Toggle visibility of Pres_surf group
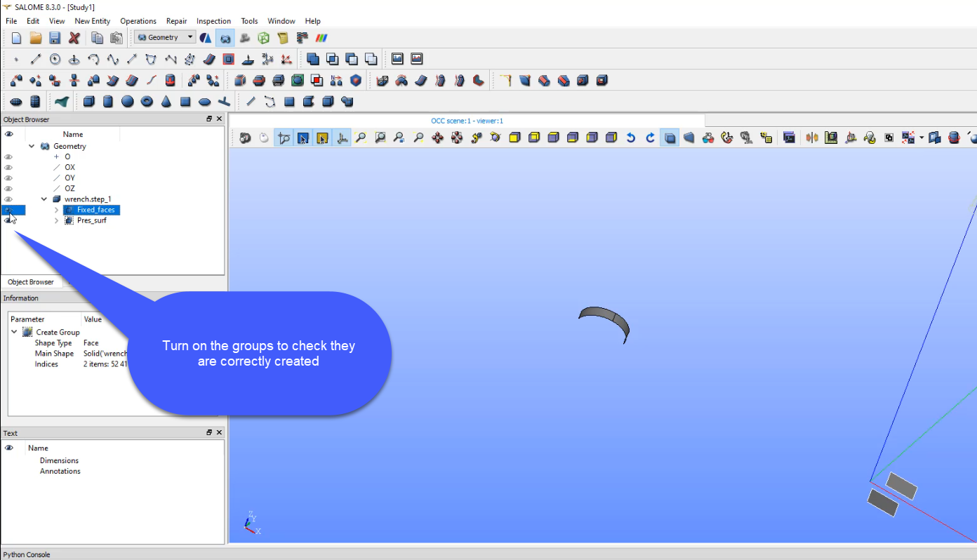977x560 pixels. [x=7, y=220]
